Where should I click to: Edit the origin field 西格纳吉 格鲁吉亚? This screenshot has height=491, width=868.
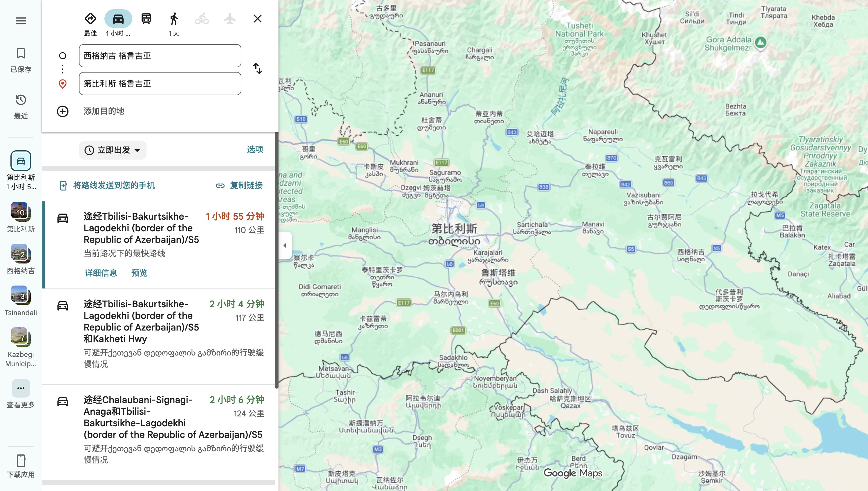(x=160, y=56)
